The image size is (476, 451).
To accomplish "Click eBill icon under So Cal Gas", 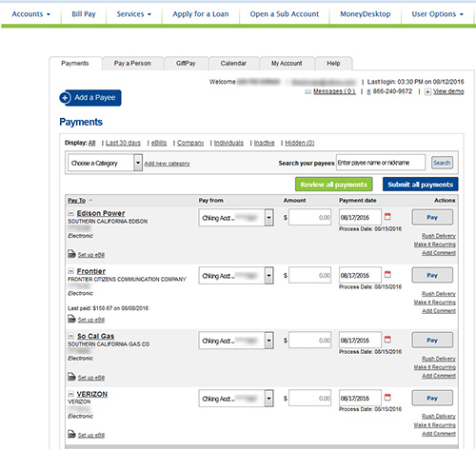I will [x=71, y=377].
